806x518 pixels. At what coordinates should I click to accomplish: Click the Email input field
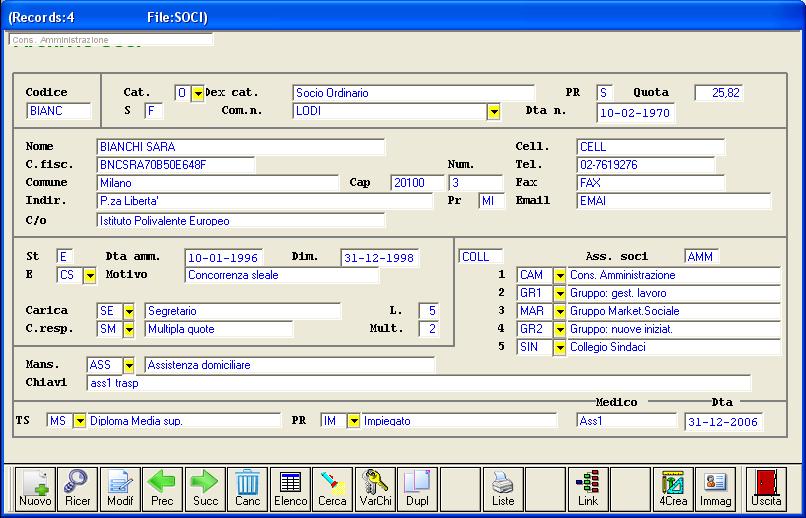point(674,201)
